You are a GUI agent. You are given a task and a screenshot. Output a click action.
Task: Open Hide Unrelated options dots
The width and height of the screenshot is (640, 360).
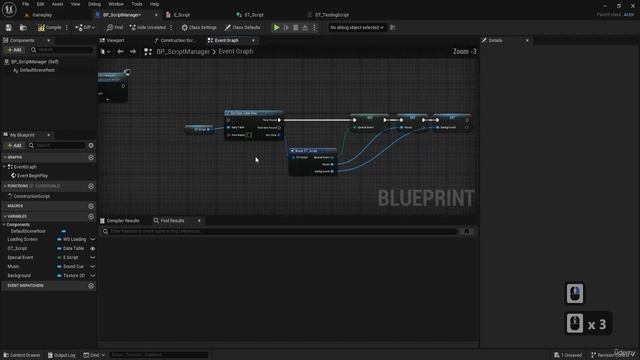(171, 27)
